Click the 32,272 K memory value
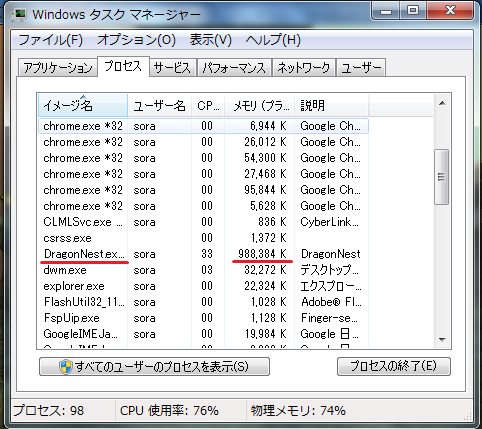Viewport: 482px width, 429px height. [x=265, y=270]
